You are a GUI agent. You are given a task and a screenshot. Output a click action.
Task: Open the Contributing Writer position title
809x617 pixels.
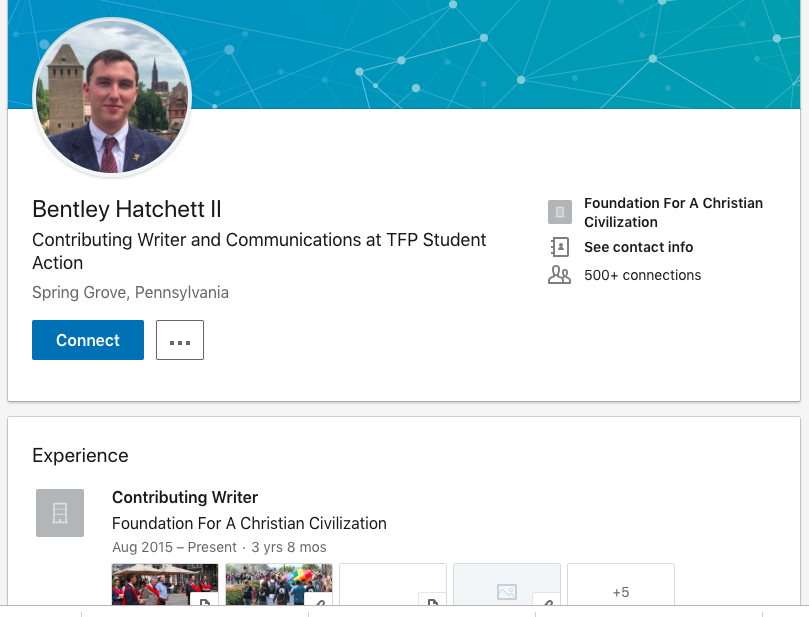pyautogui.click(x=185, y=497)
